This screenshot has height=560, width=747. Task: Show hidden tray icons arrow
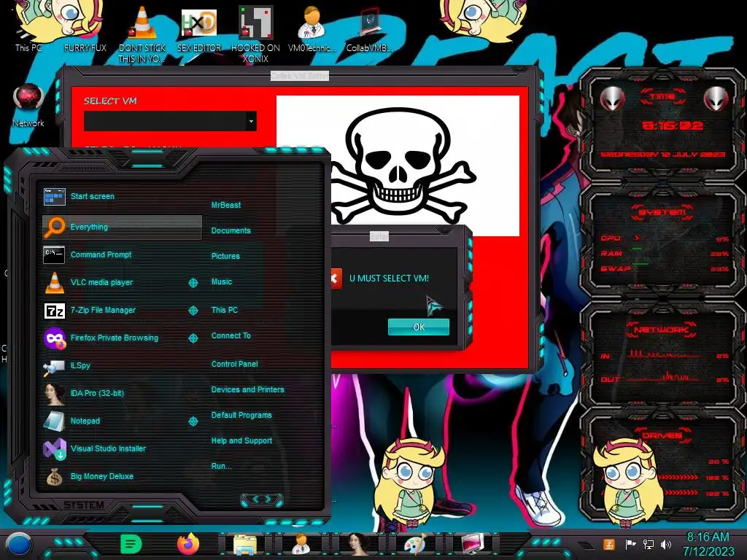point(584,545)
